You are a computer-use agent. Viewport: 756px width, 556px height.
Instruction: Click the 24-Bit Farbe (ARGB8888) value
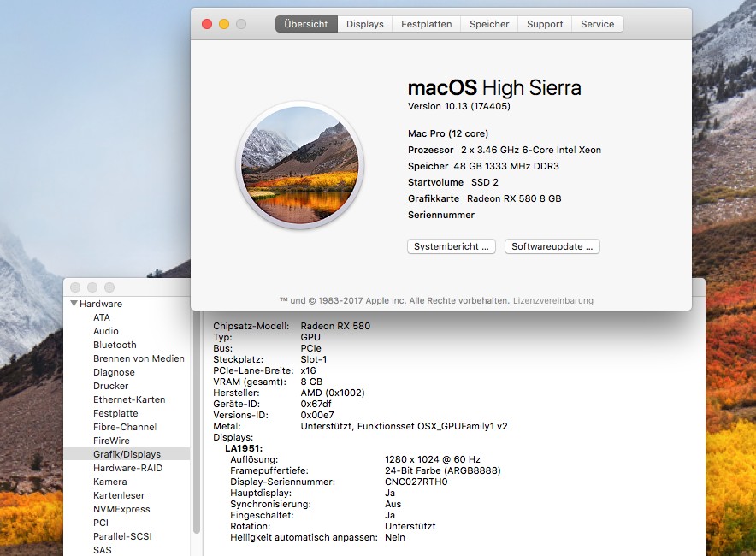pos(443,470)
